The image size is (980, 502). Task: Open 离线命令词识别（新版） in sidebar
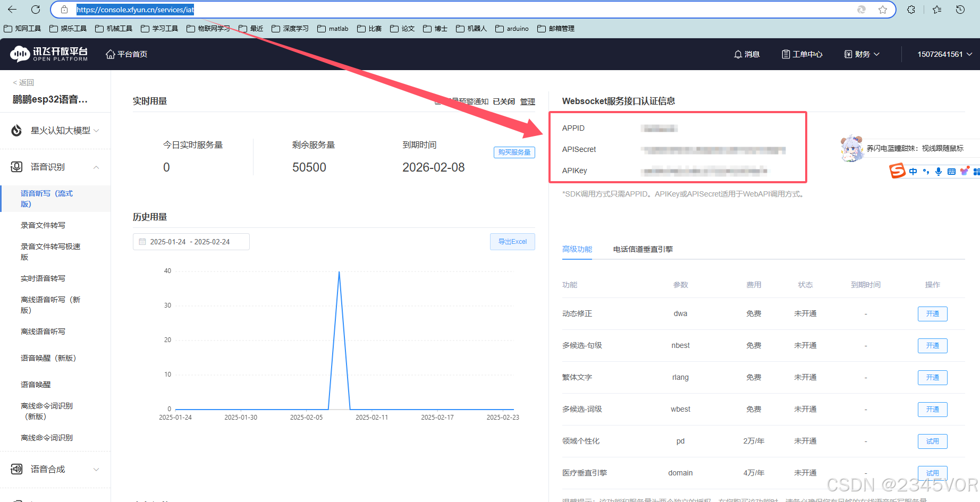[47, 411]
